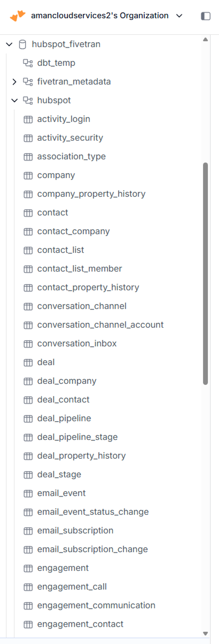Collapse the hubspot_fivetran database chevron
219x644 pixels.
click(x=9, y=45)
